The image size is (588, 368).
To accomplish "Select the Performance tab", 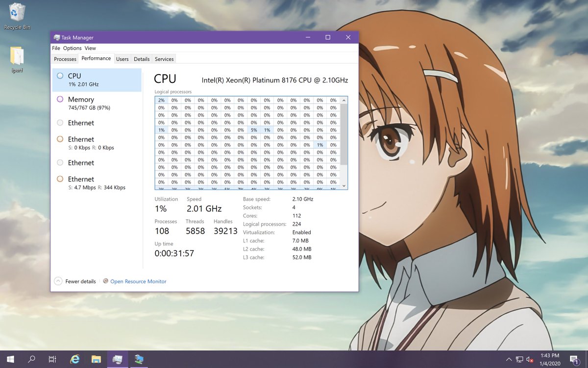I will [x=96, y=58].
